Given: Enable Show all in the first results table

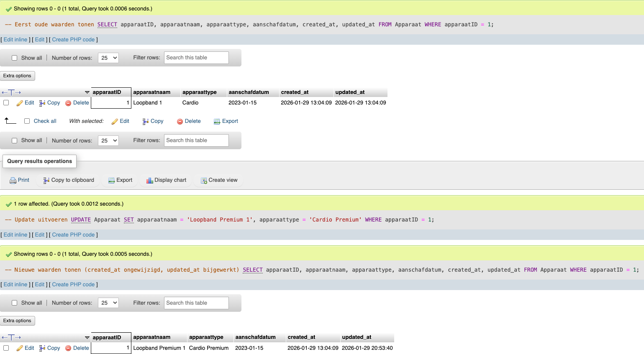Looking at the screenshot, I should pos(15,58).
